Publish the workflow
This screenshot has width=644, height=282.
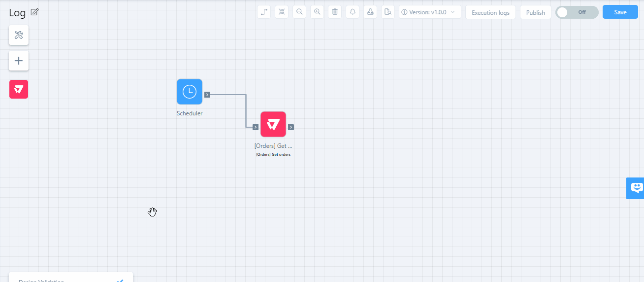tap(535, 12)
